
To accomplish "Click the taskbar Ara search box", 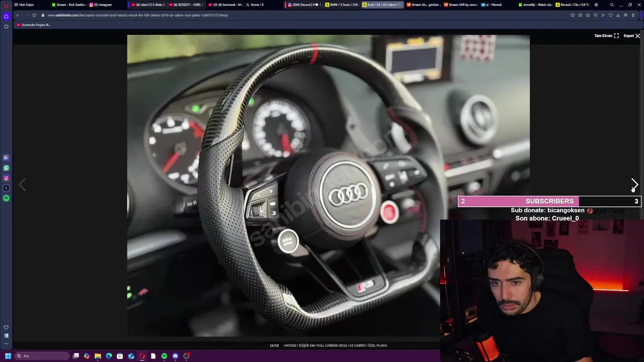I will [x=42, y=356].
